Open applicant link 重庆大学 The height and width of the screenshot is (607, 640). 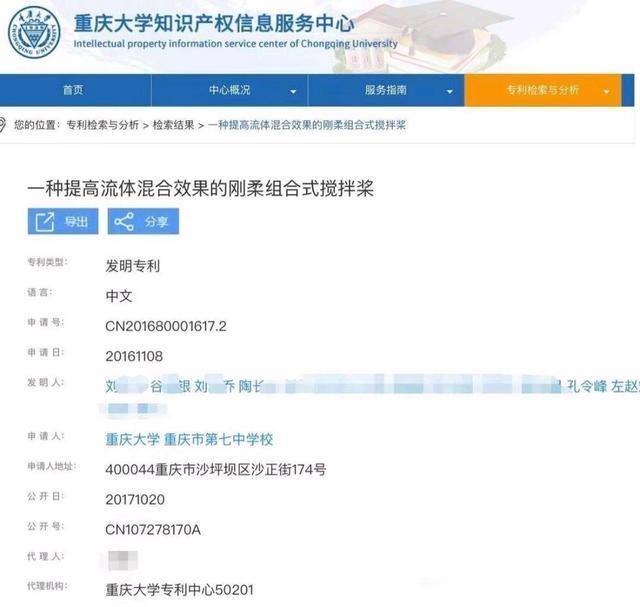click(132, 439)
